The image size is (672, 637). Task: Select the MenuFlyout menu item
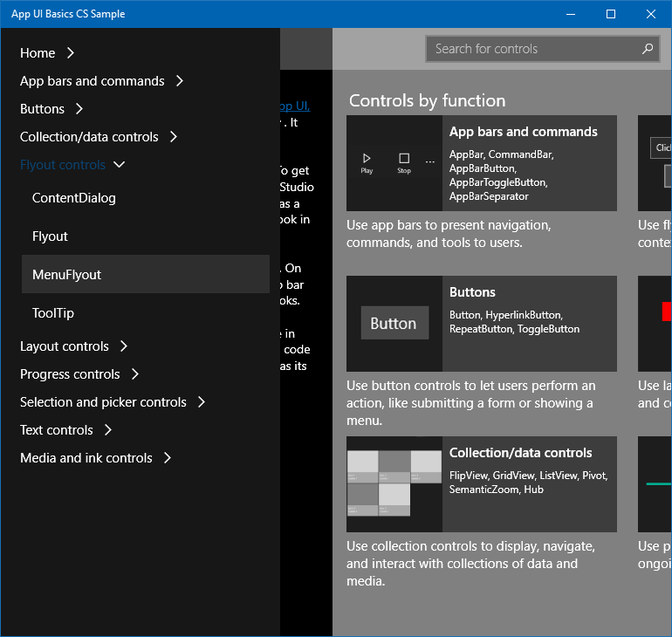(67, 275)
